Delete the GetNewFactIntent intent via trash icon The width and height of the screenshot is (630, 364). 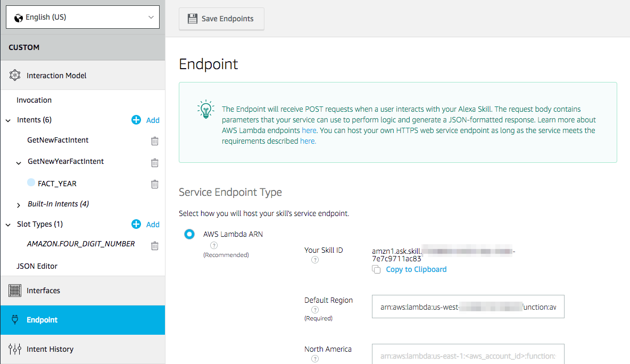point(155,141)
